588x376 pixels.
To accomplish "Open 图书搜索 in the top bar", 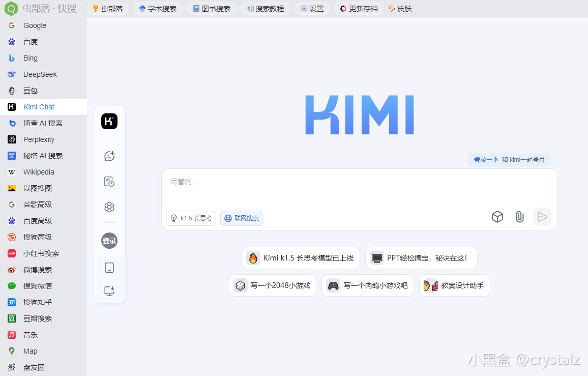I will coord(212,9).
